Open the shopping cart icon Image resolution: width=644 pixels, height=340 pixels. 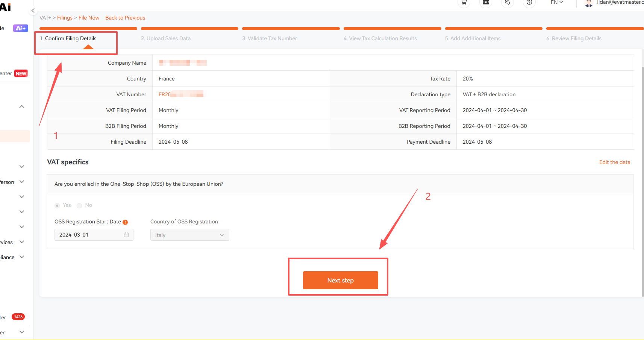coord(464,2)
